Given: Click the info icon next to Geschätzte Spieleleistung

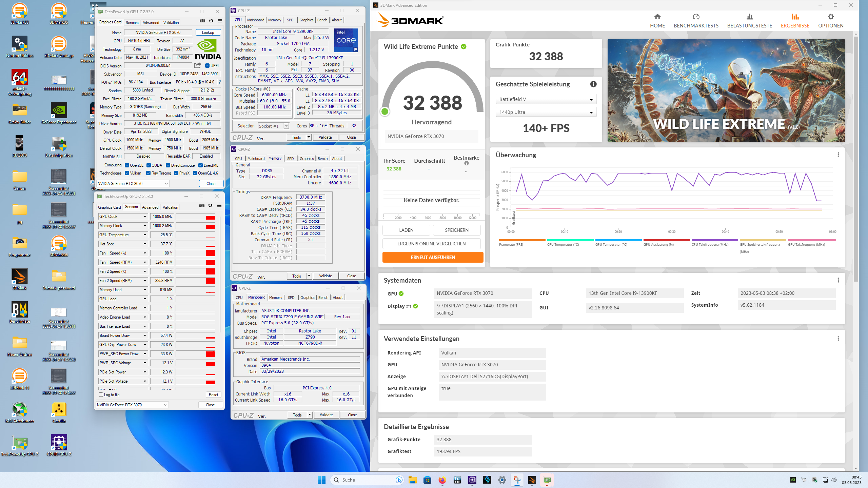Looking at the screenshot, I should [593, 84].
